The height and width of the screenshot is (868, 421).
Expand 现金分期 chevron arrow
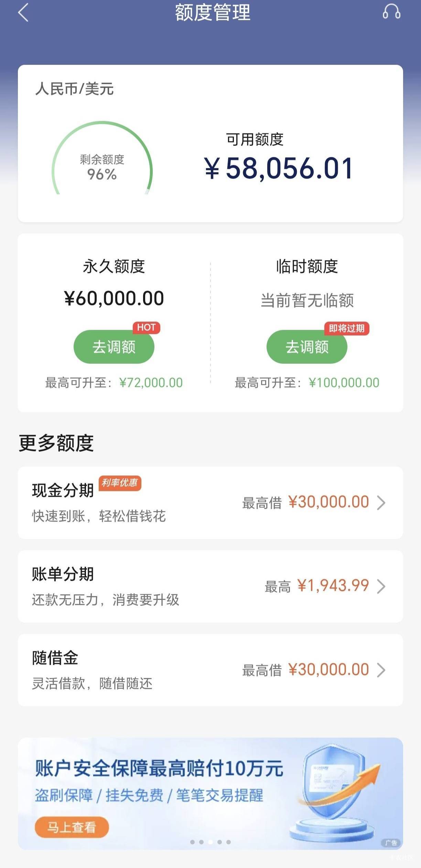[x=381, y=503]
